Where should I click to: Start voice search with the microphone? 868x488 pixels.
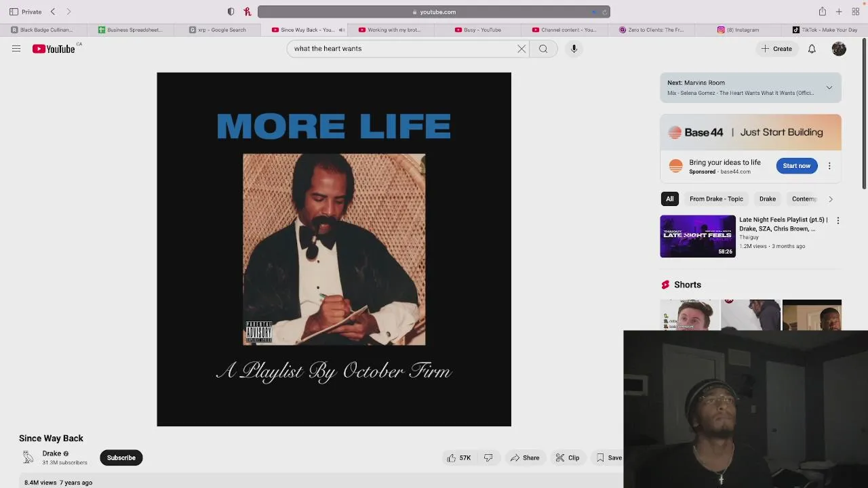coord(574,49)
